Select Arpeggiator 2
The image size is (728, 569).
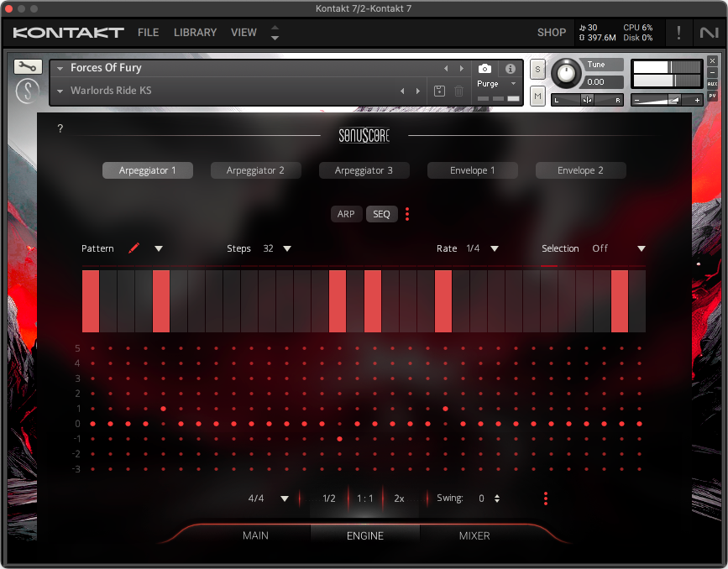(x=255, y=170)
